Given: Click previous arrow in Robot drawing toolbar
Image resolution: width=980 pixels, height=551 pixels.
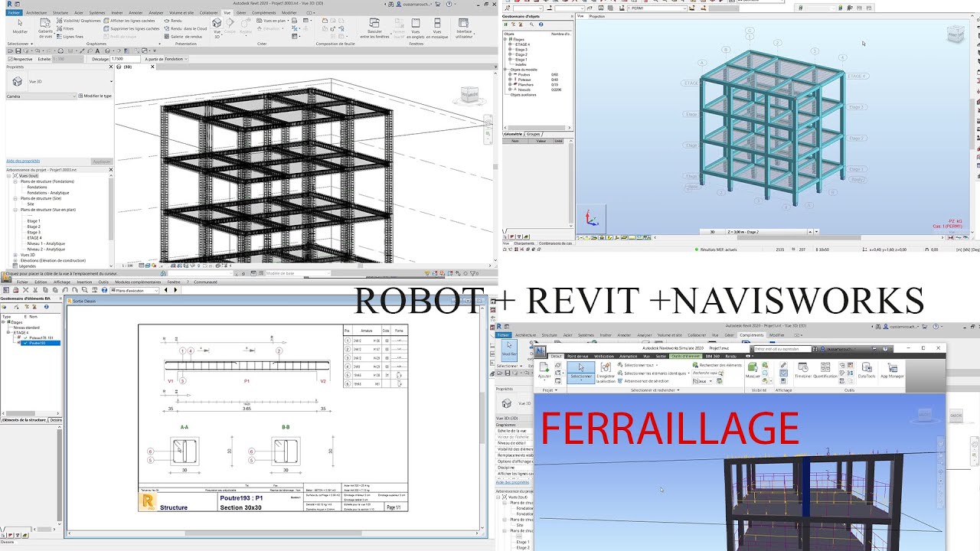Looking at the screenshot, I should click(165, 290).
